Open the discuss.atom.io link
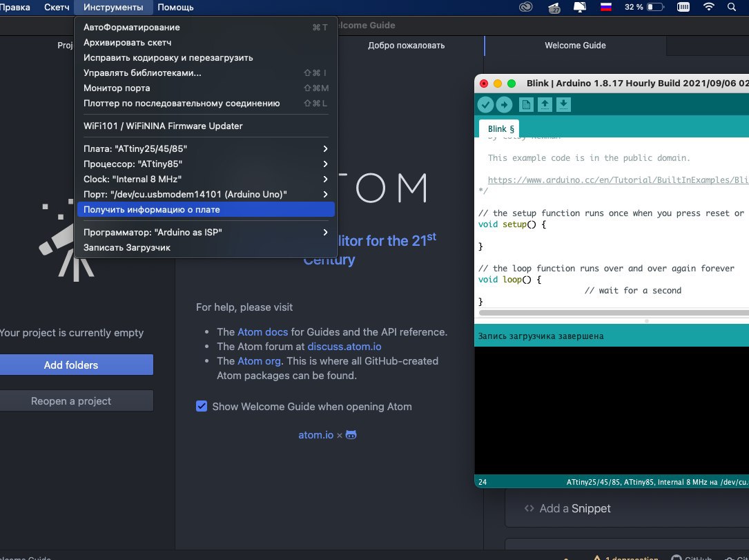 tap(344, 347)
